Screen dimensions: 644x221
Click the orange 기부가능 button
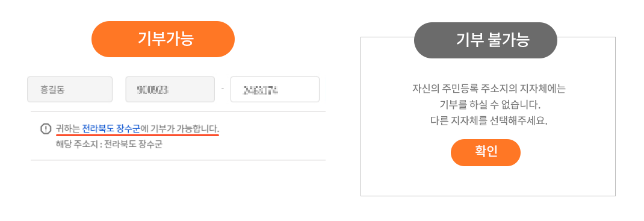163,39
